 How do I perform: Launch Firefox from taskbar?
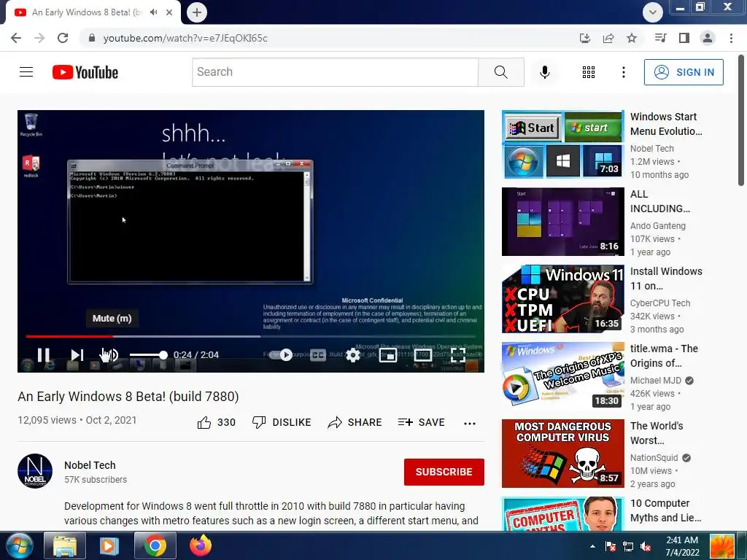[201, 545]
